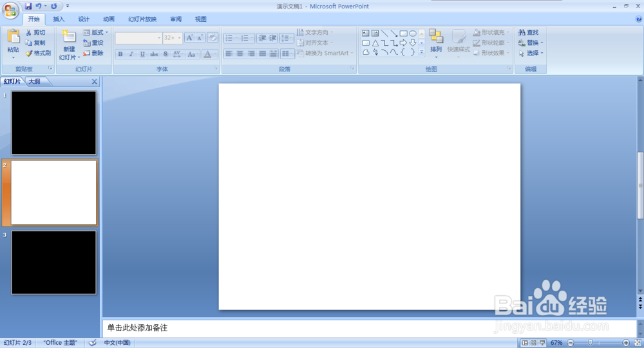
Task: Increase font size with the large A icon
Action: point(189,38)
